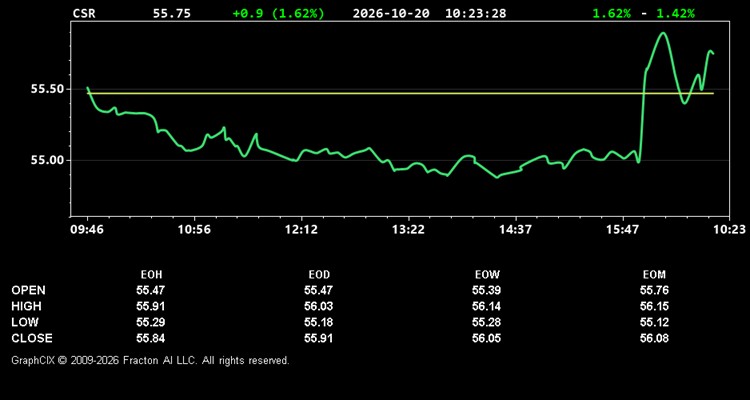
Task: Select EOM high value 56.15
Action: point(654,306)
